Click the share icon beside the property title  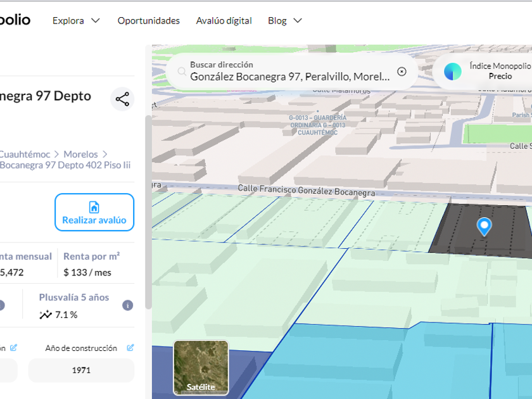tap(122, 99)
